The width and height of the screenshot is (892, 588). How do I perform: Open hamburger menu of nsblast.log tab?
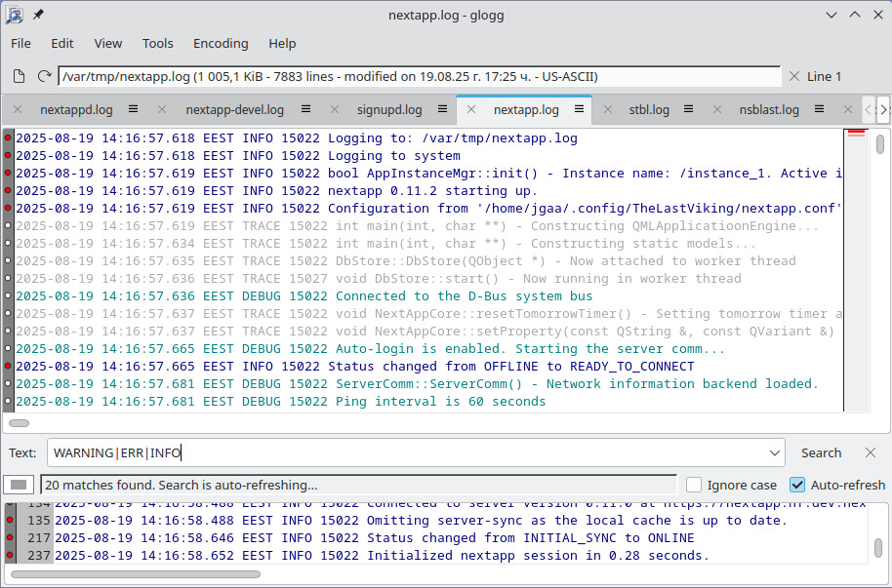point(819,109)
